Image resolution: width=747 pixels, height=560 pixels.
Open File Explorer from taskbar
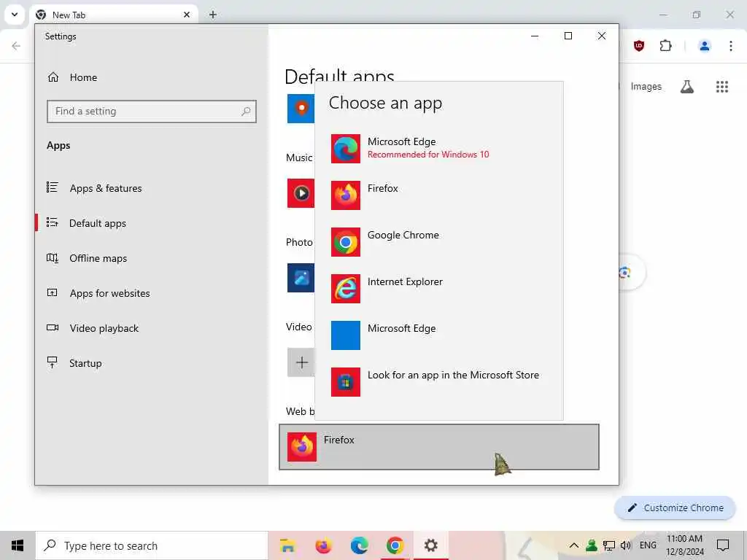coord(287,545)
